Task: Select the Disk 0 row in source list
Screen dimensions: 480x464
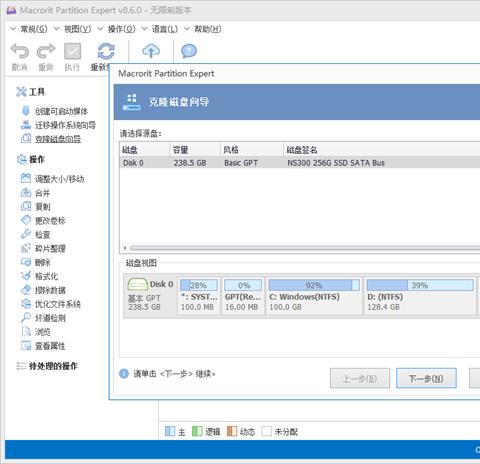Action: [x=300, y=163]
